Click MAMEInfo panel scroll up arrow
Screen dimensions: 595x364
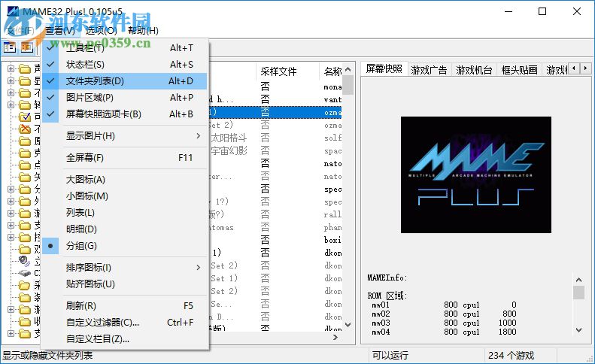578,280
